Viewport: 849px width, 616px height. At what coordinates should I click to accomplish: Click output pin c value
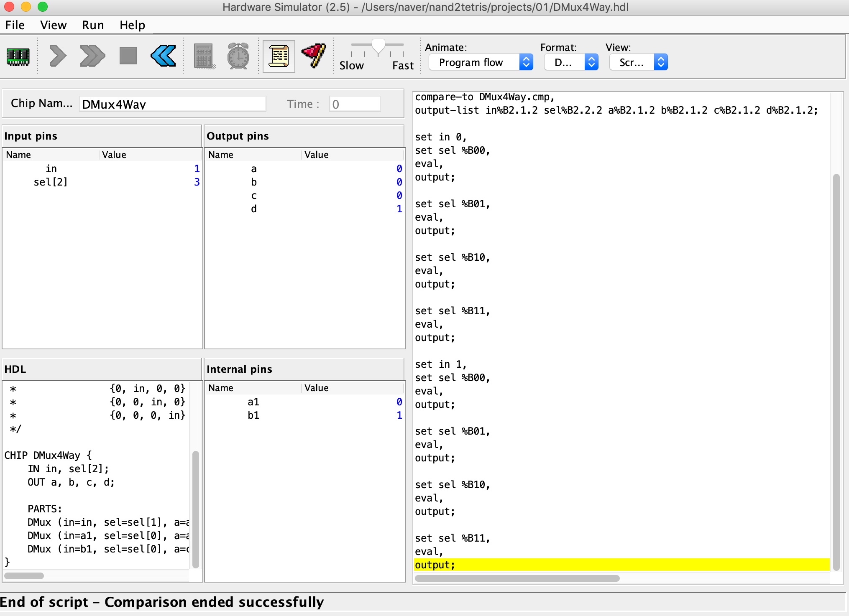point(399,196)
